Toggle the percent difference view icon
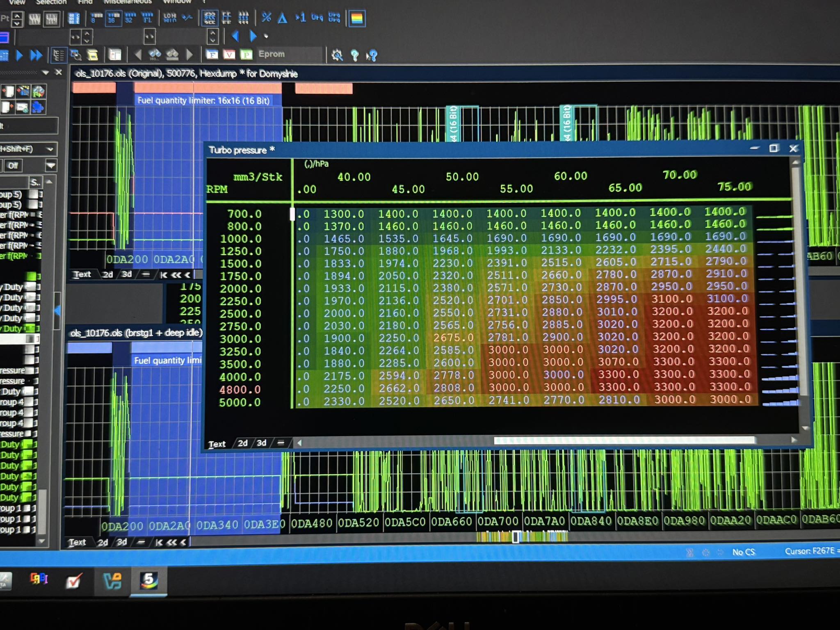840x630 pixels. 266,17
